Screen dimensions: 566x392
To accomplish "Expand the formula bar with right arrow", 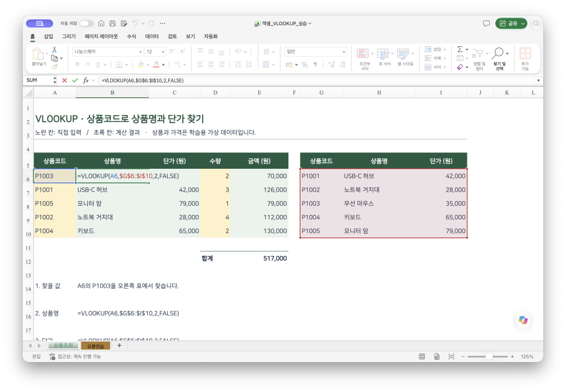I will coord(538,80).
